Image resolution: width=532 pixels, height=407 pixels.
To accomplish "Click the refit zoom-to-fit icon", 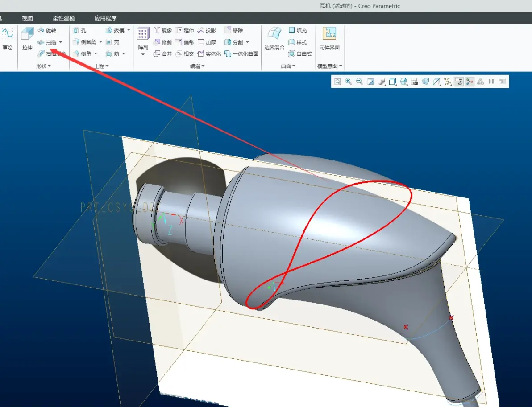I will [x=337, y=81].
